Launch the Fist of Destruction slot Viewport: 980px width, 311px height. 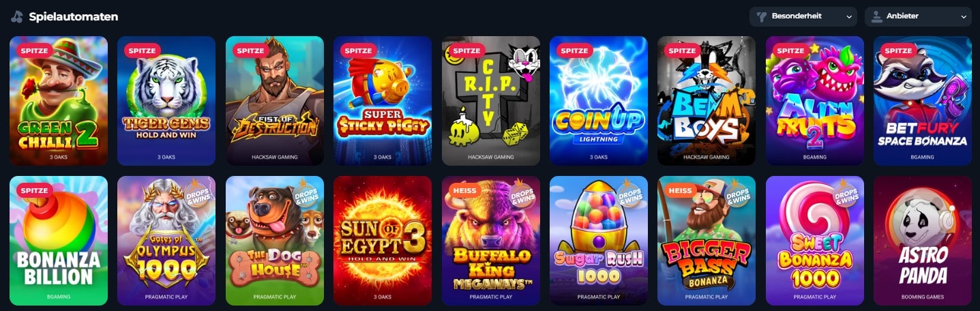point(275,101)
